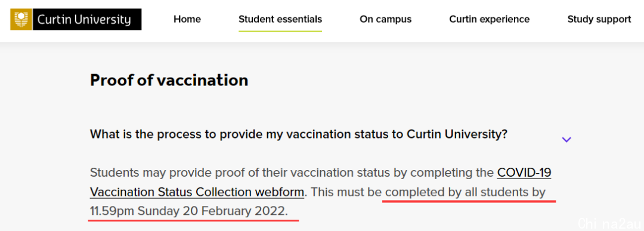Open the On campus menu
This screenshot has height=231, width=644.
pos(385,19)
